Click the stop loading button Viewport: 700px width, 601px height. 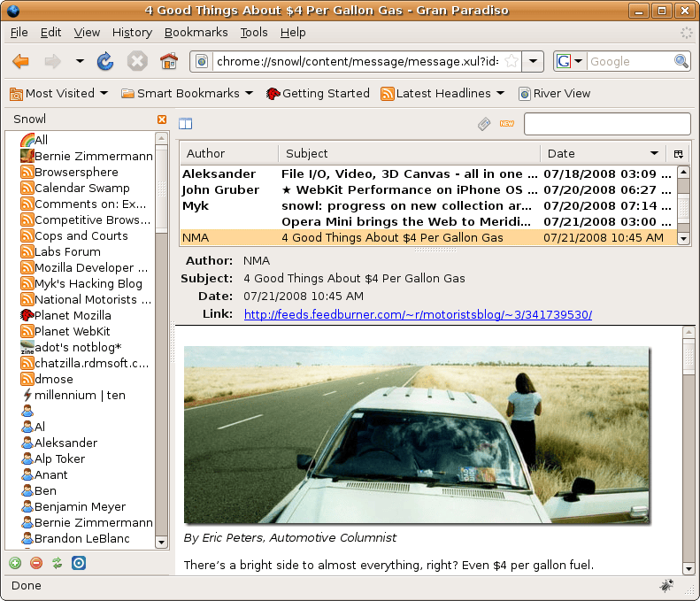(x=137, y=61)
